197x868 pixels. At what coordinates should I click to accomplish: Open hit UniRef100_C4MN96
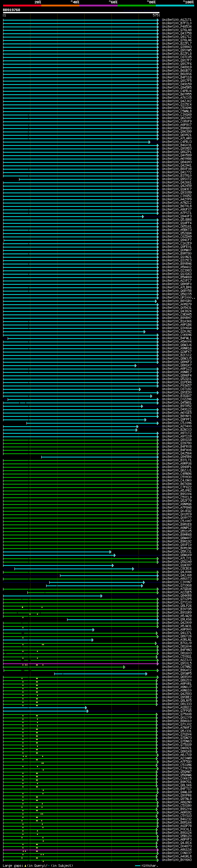[176, 474]
